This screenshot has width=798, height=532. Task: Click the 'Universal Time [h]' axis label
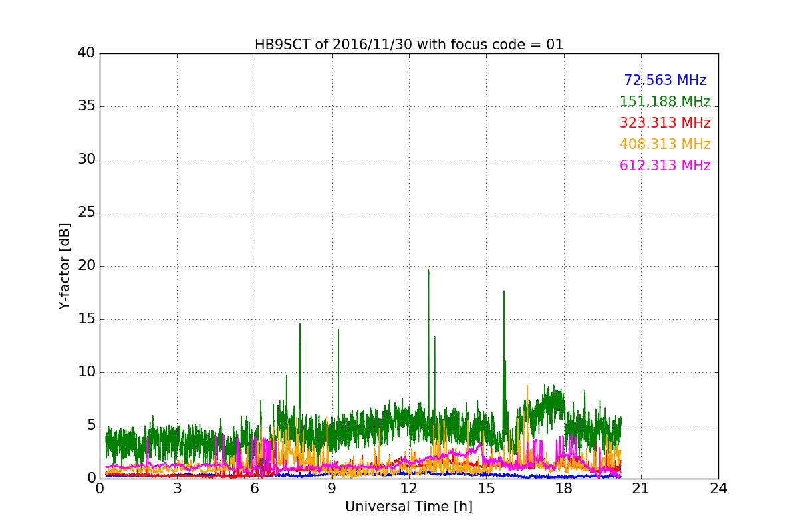tap(409, 507)
